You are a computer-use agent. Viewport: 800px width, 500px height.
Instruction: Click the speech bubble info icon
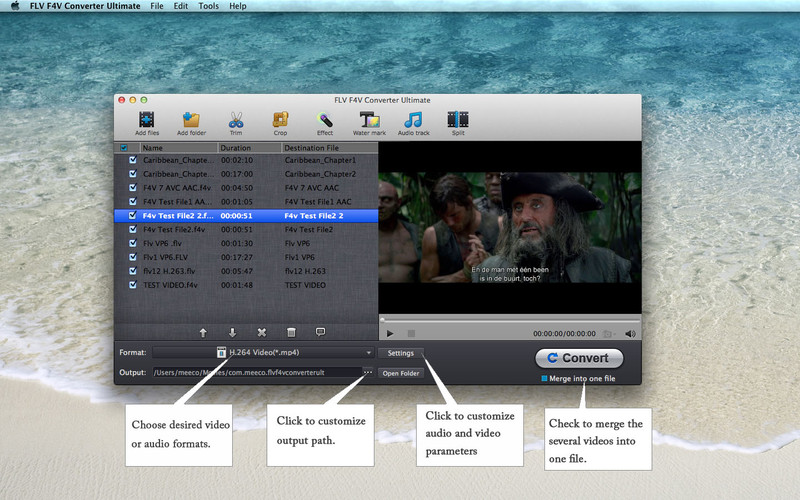(x=320, y=332)
